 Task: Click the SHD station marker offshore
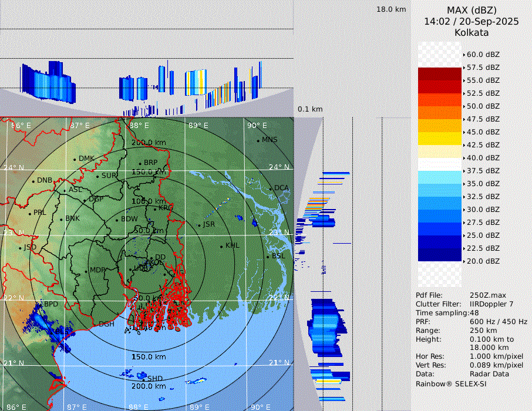point(144,379)
